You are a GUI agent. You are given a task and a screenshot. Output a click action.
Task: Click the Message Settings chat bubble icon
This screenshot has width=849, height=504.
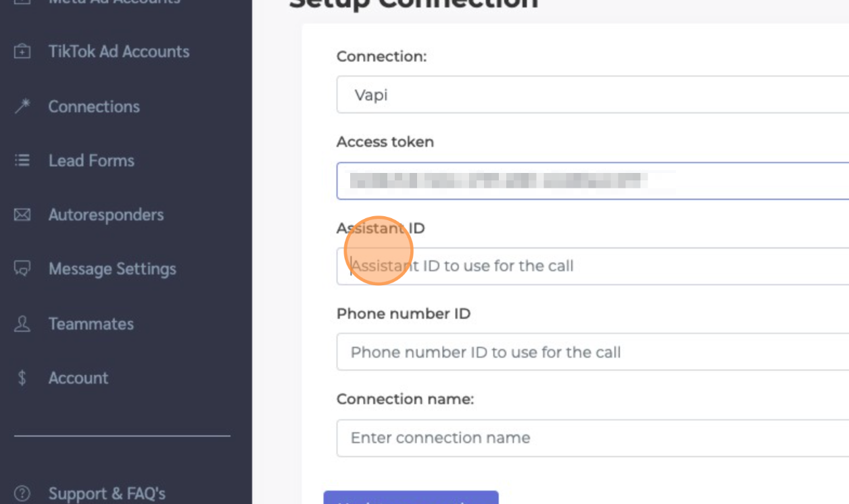[x=22, y=269]
